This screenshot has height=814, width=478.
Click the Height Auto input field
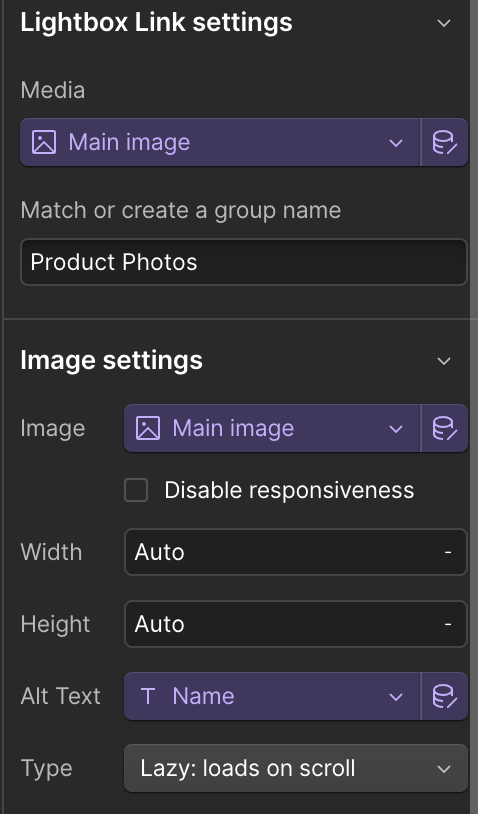point(296,624)
